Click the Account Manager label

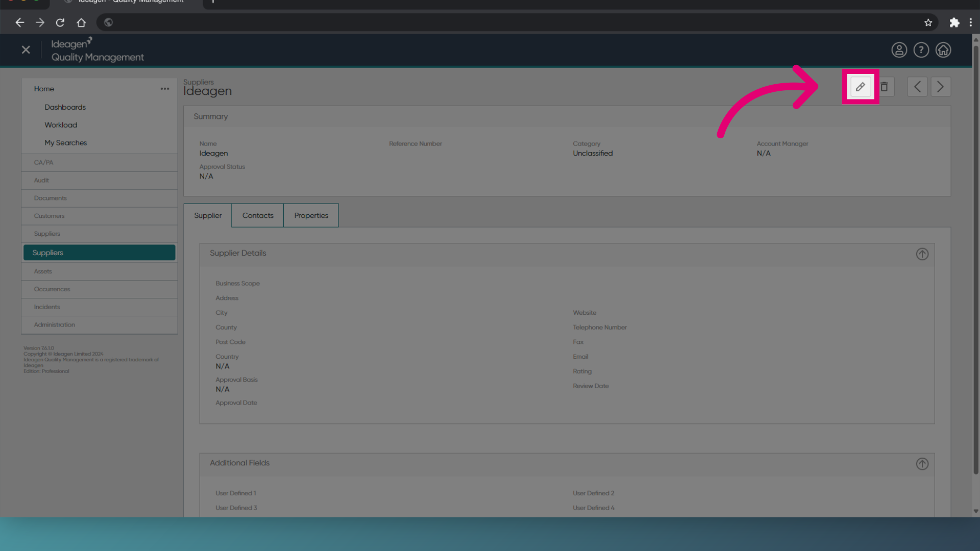(782, 144)
